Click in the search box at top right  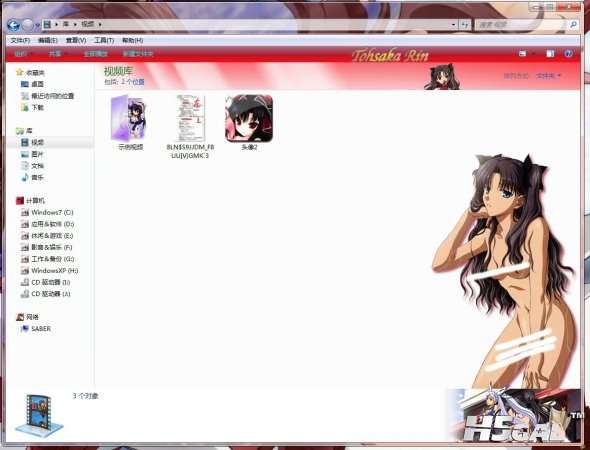[x=522, y=24]
